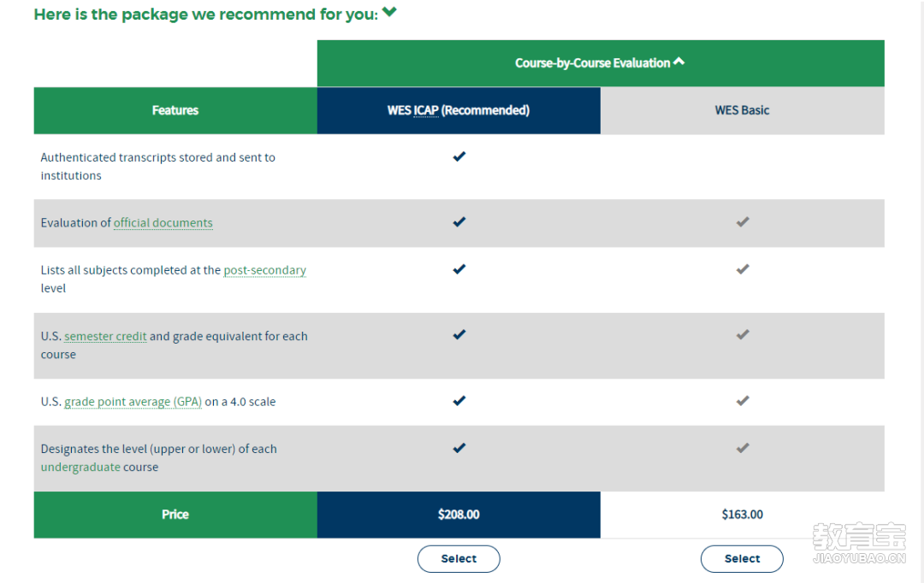Screen dimensions: 924x583
Task: Open the post-secondary definition link
Action: point(264,270)
